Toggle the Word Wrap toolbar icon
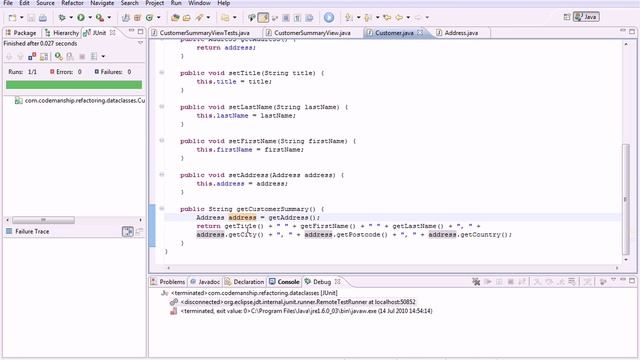 coord(275,18)
